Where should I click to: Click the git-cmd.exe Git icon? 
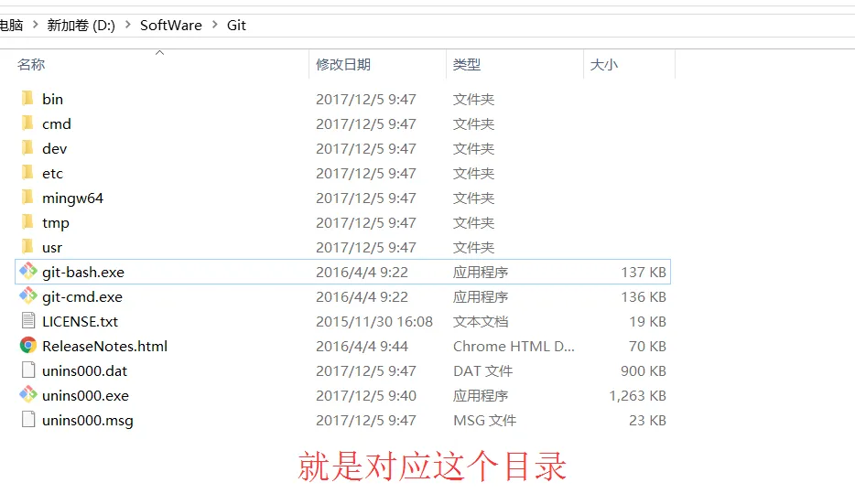tap(28, 295)
